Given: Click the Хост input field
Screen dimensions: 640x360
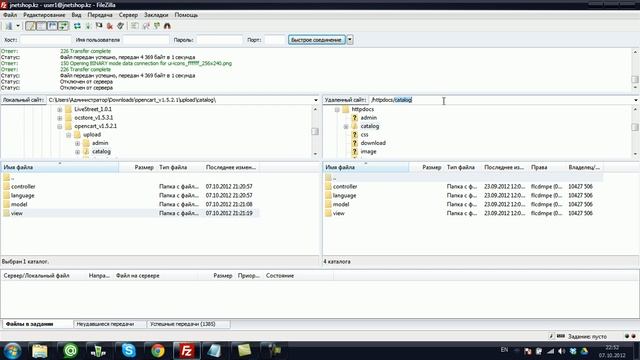Looking at the screenshot, I should (46, 40).
